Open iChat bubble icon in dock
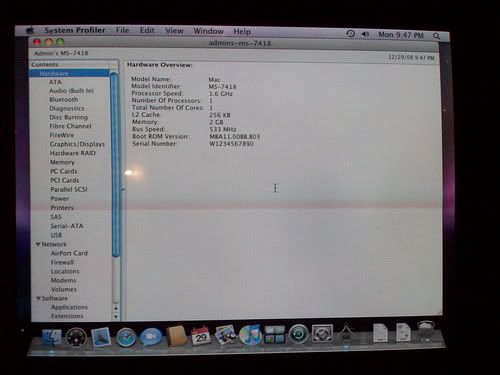The height and width of the screenshot is (375, 500). tap(150, 336)
